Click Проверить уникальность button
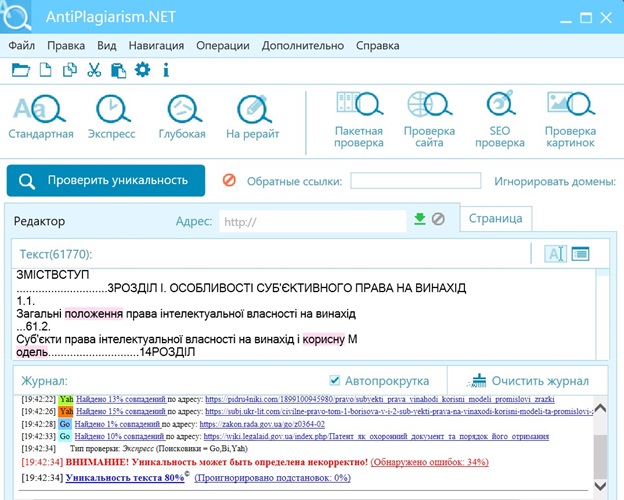Image resolution: width=624 pixels, height=500 pixels. coord(106,181)
